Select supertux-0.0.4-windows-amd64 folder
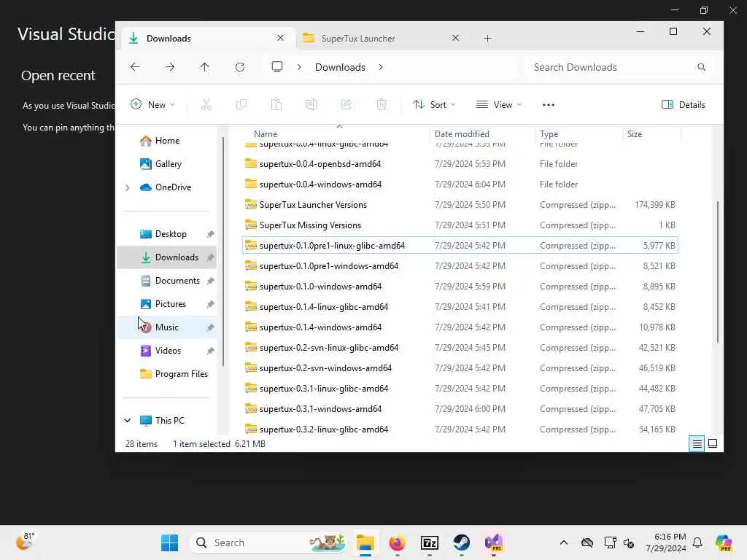Viewport: 747px width, 560px height. pos(460,184)
